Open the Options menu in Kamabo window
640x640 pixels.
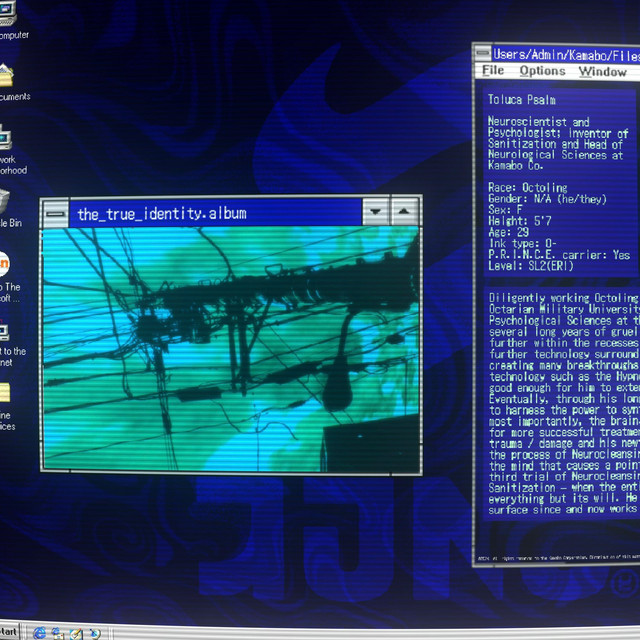pyautogui.click(x=542, y=71)
